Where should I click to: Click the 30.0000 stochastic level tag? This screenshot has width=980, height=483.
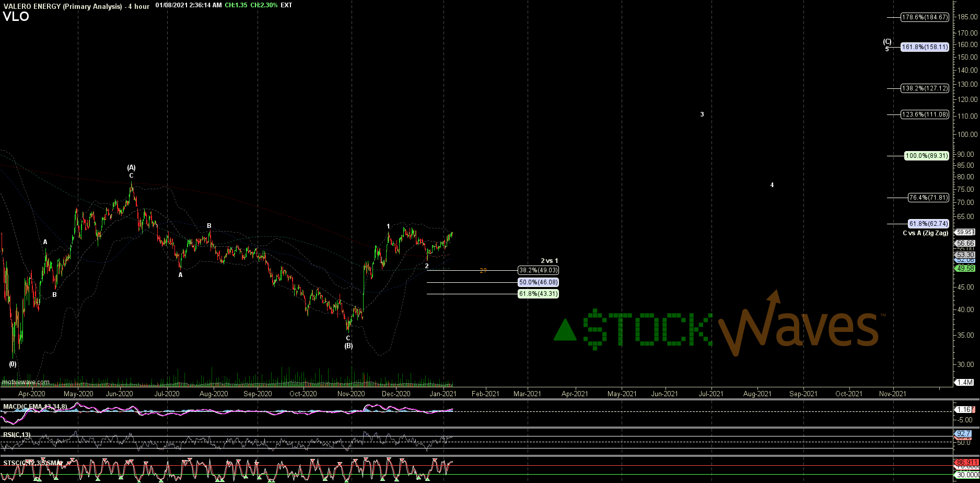coord(967,475)
